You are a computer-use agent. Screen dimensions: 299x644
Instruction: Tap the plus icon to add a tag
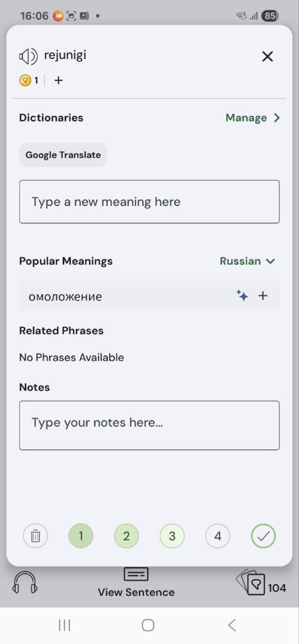[59, 80]
